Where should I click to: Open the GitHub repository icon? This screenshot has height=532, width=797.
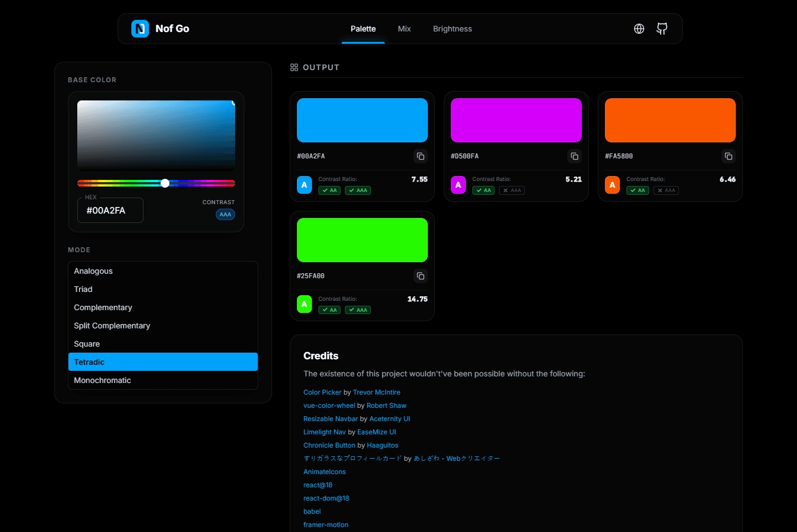(662, 29)
